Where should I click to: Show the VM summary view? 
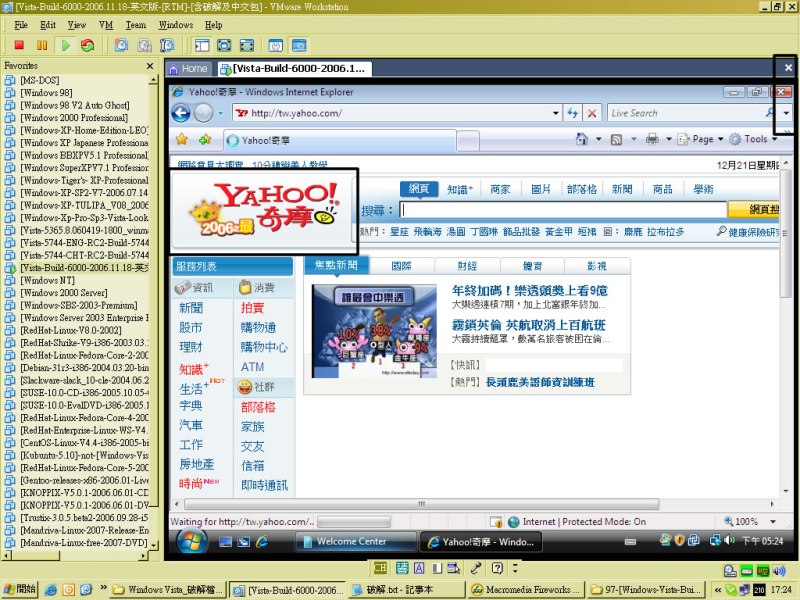click(276, 45)
